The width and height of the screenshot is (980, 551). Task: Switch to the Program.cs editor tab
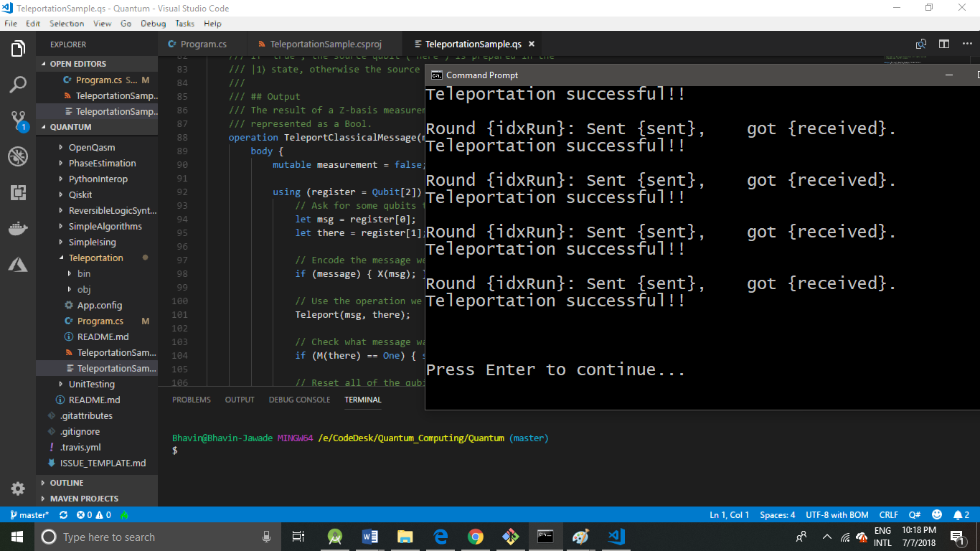[x=203, y=44]
